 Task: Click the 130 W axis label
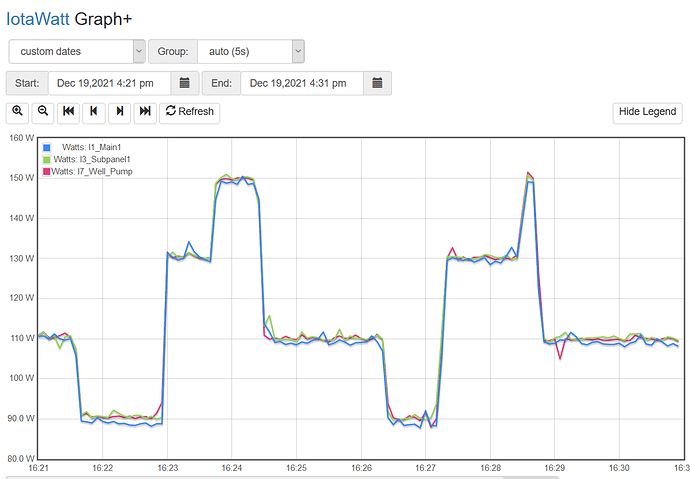pos(22,258)
